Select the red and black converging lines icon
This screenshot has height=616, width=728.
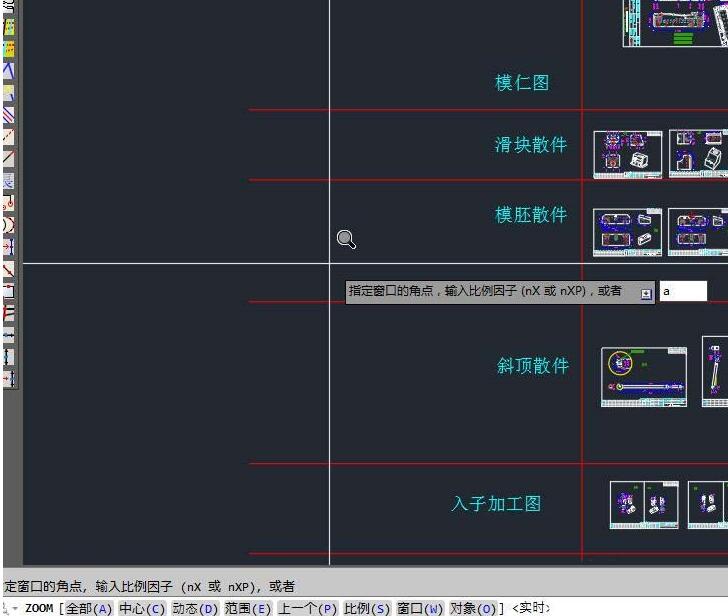[9, 312]
